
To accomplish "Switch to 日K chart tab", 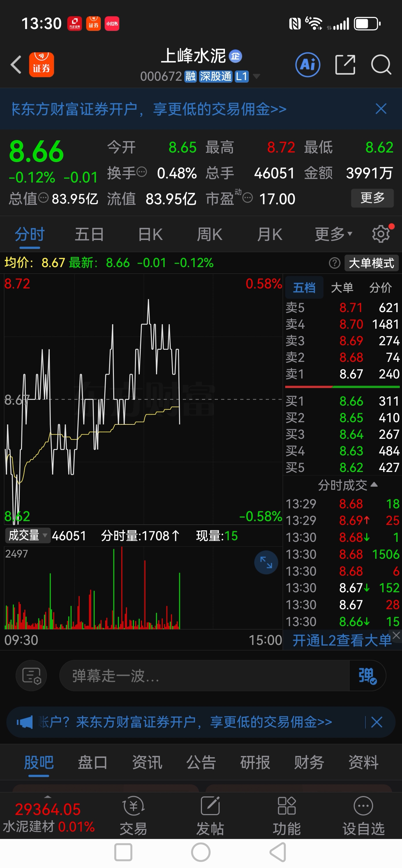I will point(150,234).
